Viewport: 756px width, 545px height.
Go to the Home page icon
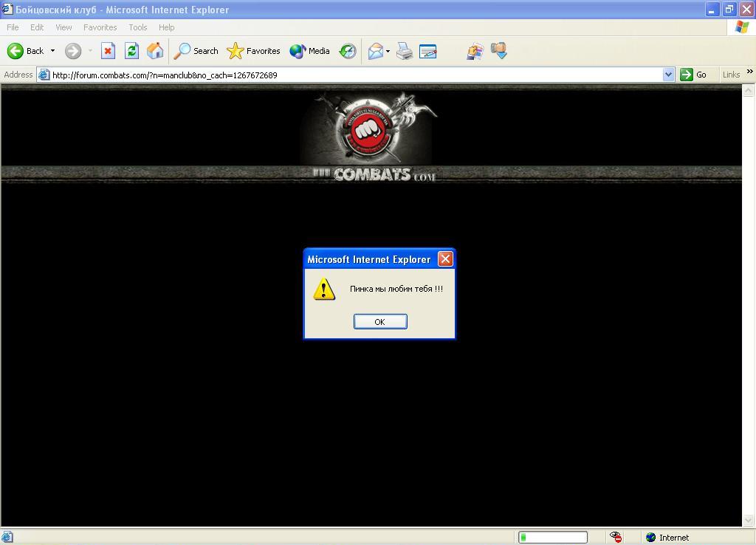155,51
